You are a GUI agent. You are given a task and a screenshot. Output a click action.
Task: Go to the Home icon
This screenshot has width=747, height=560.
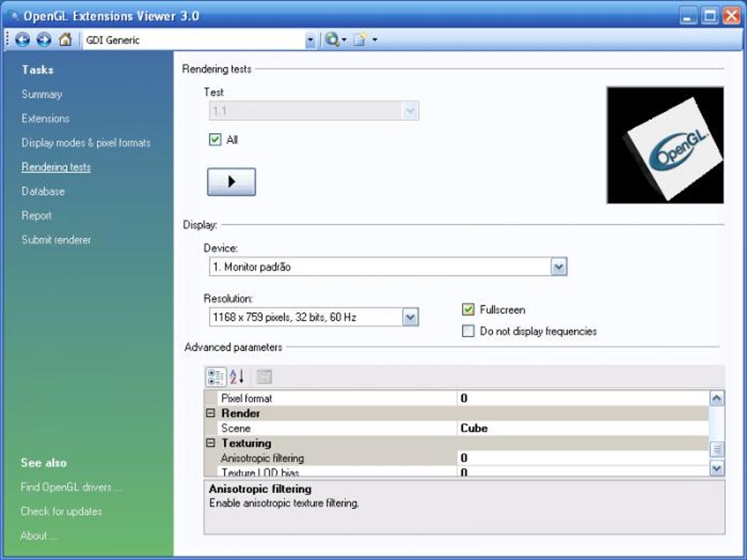click(65, 39)
